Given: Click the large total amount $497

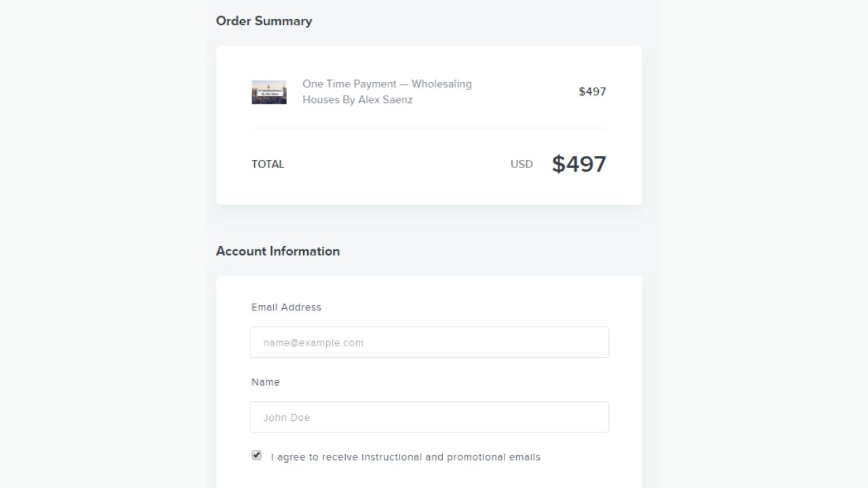Looking at the screenshot, I should click(x=578, y=164).
